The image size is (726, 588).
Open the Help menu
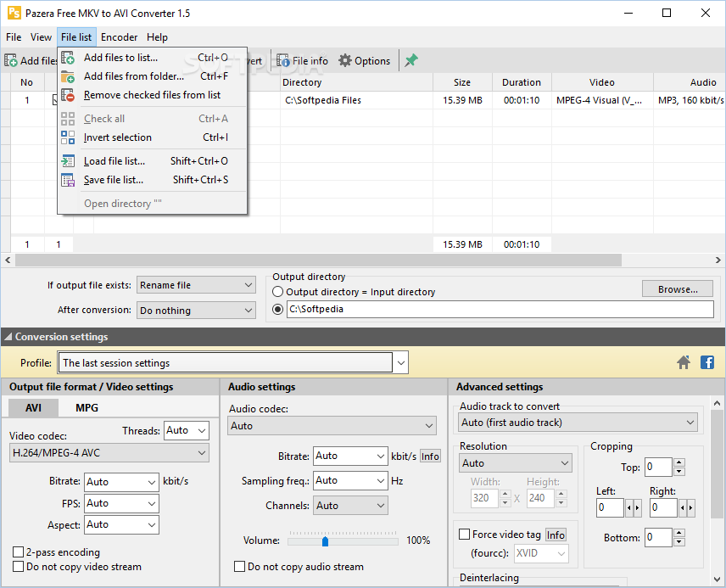pos(157,37)
